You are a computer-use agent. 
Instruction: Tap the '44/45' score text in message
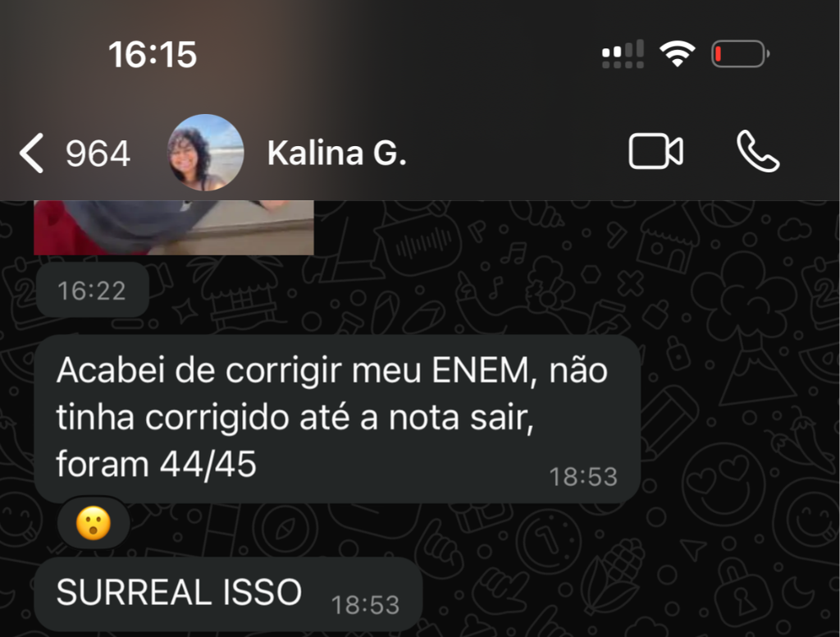point(208,464)
